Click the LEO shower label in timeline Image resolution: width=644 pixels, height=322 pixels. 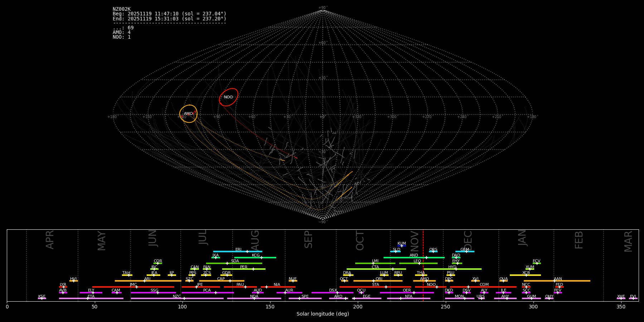[418, 261]
